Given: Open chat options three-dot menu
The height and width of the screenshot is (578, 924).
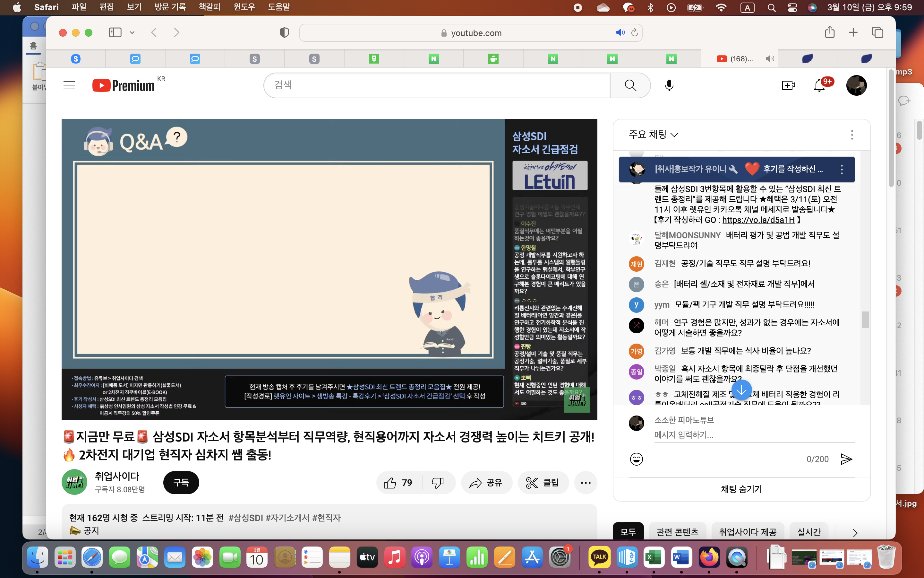Looking at the screenshot, I should 852,135.
